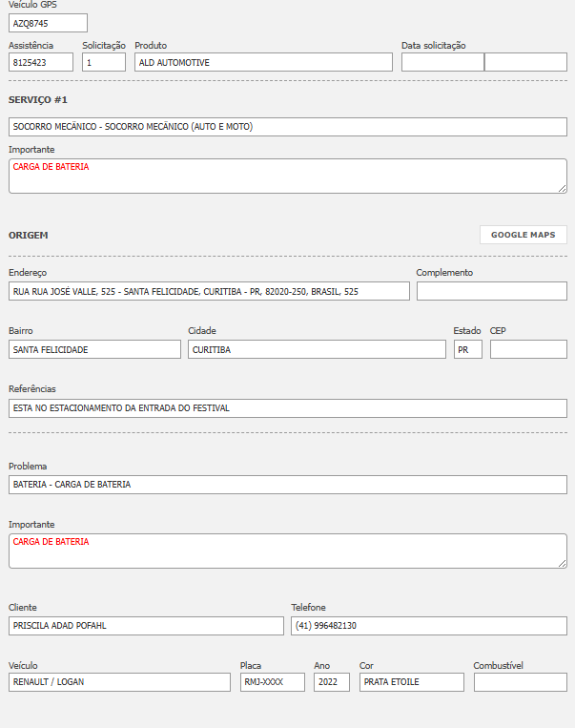Click the Cliente name field
Screen dimensions: 575x728
(x=146, y=626)
